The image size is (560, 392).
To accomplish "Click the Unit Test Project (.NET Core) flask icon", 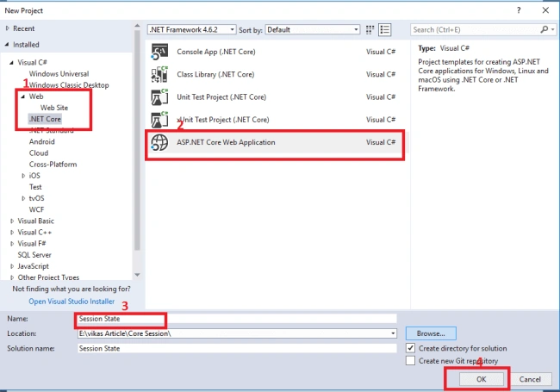I will 159,97.
